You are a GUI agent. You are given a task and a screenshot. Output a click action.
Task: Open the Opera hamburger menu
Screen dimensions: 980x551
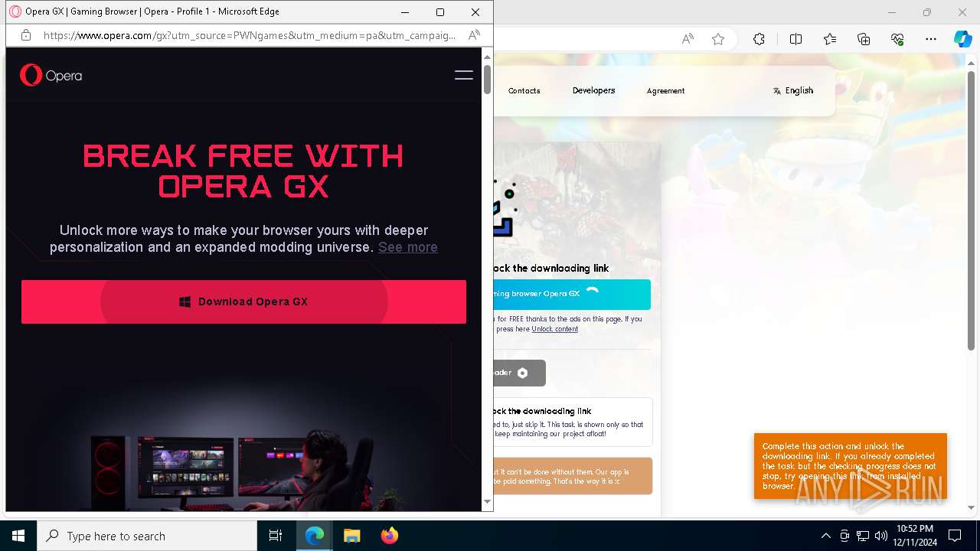[x=463, y=75]
